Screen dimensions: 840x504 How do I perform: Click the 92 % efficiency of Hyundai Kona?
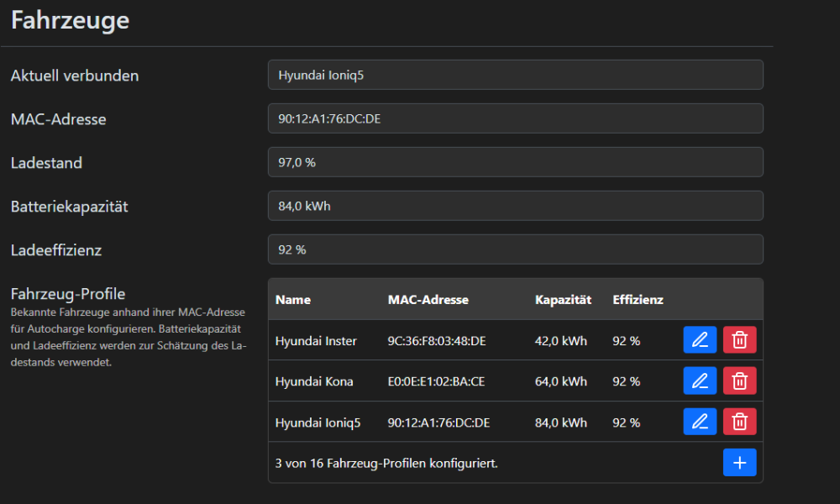click(x=627, y=382)
